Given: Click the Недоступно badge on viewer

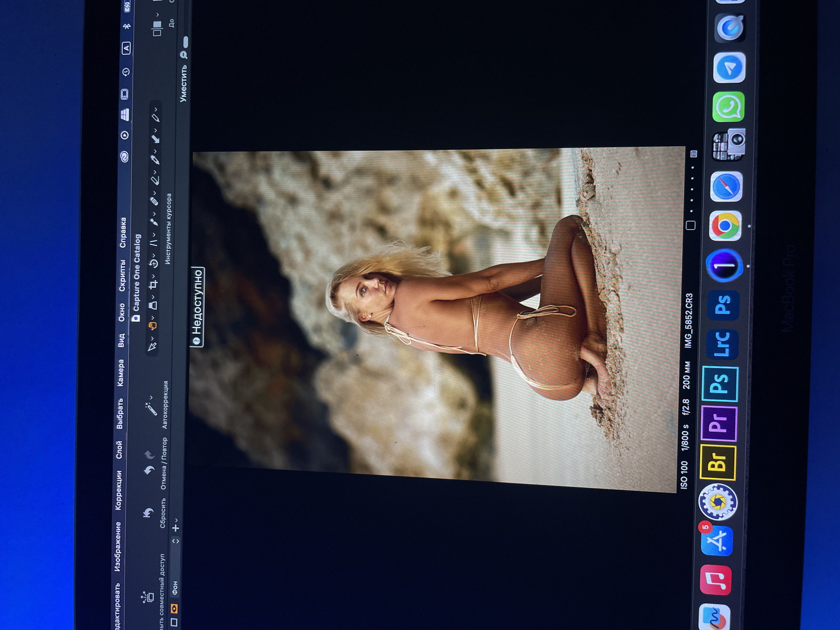Looking at the screenshot, I should coord(197,307).
